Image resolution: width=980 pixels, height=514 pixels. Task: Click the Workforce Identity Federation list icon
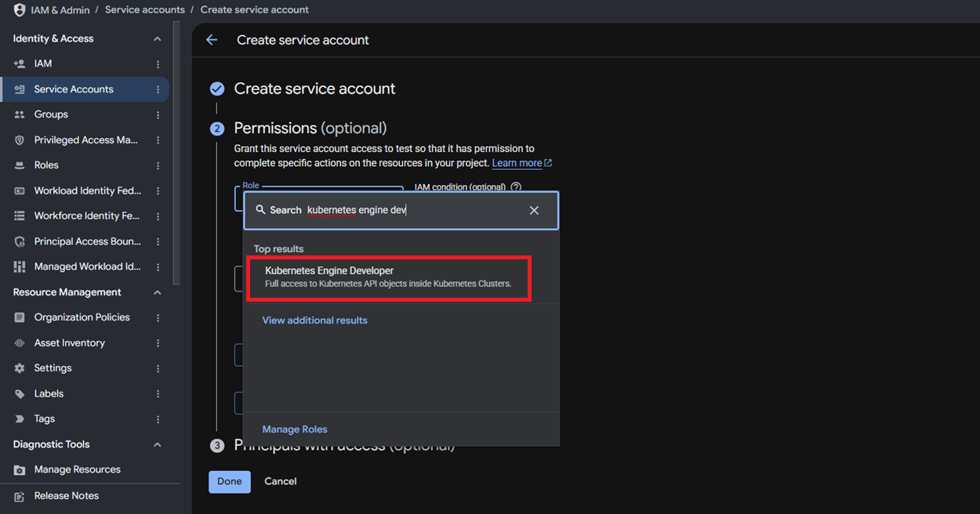point(20,216)
